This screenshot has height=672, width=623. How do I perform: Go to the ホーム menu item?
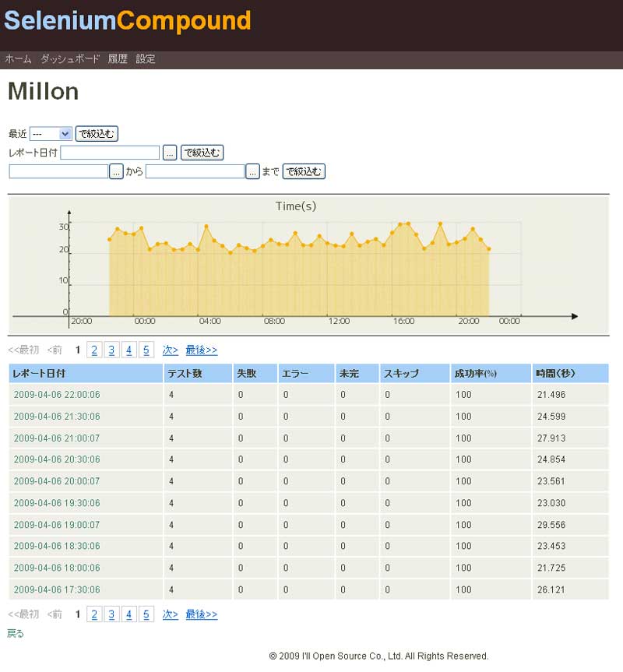[18, 59]
